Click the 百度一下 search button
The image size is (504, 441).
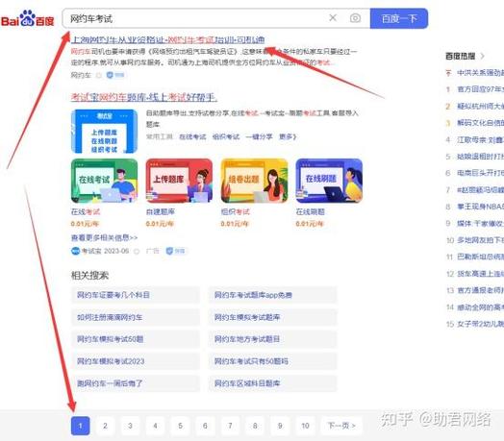(399, 18)
